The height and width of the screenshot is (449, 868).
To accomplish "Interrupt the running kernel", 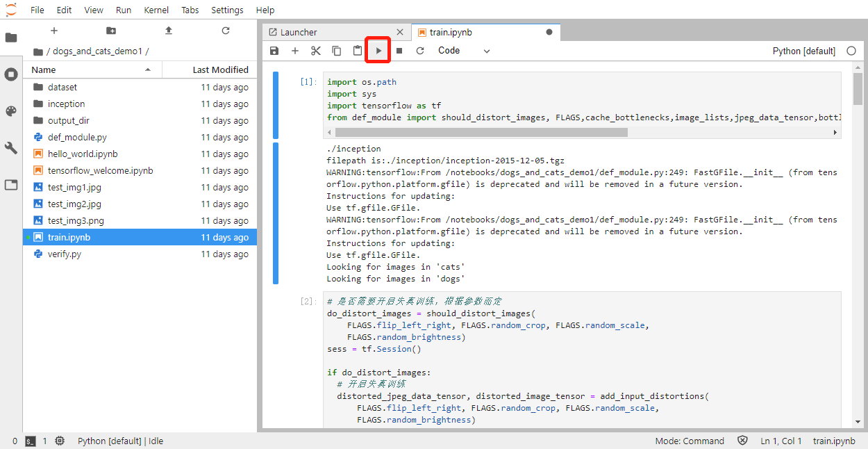I will tap(398, 50).
